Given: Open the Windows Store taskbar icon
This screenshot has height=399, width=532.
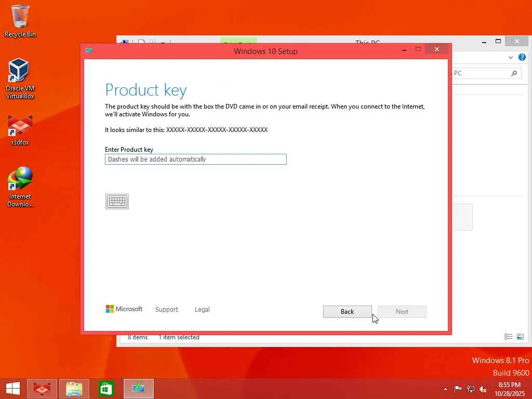Looking at the screenshot, I should point(106,389).
